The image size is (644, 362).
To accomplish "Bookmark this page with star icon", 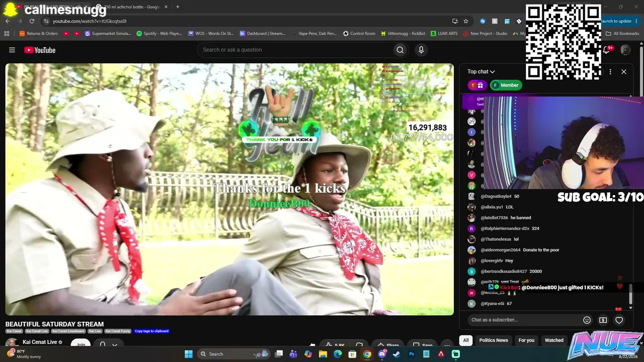I will (466, 21).
